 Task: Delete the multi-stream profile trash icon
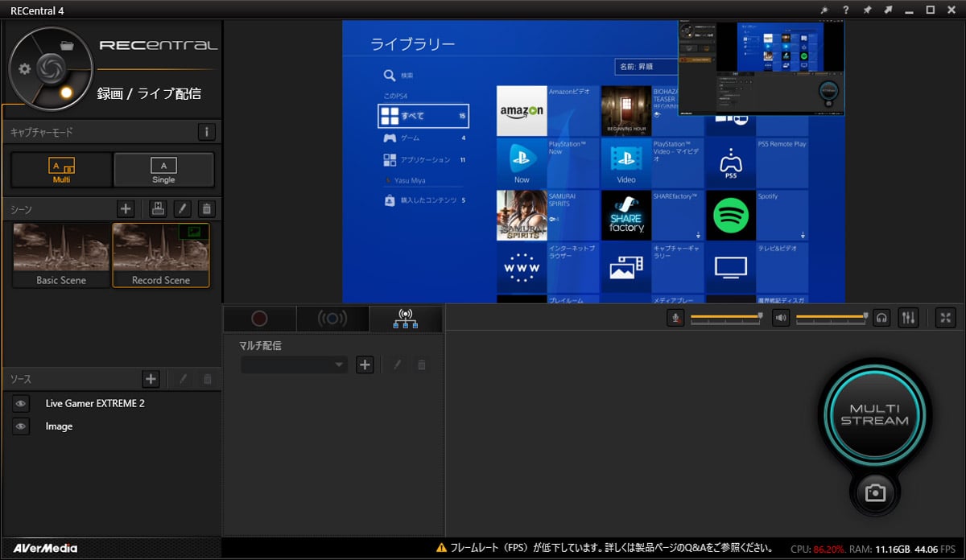click(x=421, y=364)
